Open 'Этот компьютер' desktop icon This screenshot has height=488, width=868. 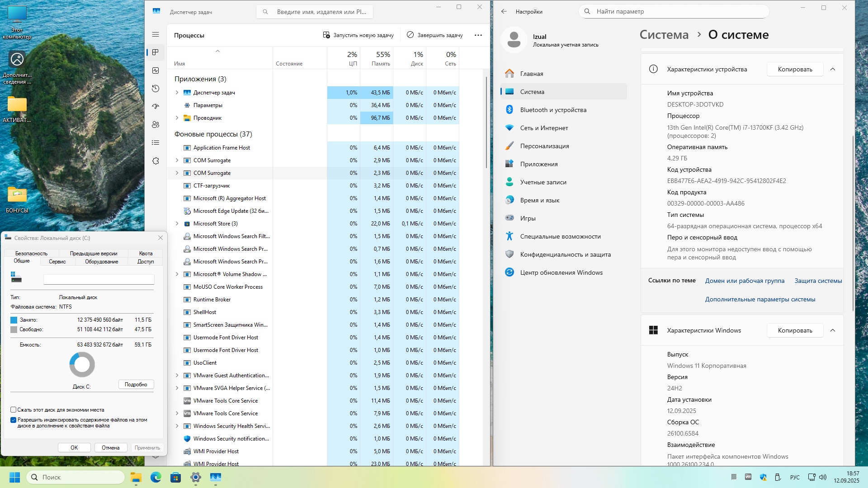pyautogui.click(x=17, y=22)
